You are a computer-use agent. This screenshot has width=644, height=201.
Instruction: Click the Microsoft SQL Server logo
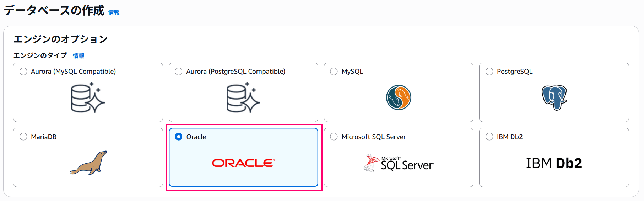point(399,163)
